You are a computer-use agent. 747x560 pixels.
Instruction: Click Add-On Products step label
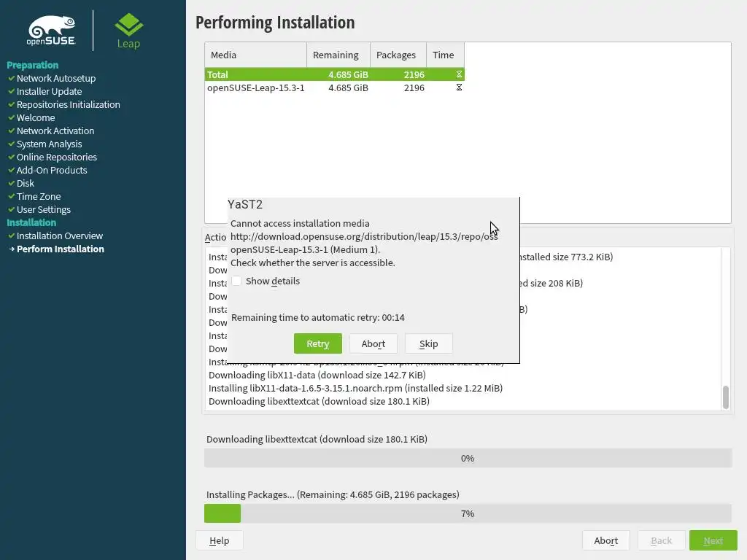click(x=52, y=170)
